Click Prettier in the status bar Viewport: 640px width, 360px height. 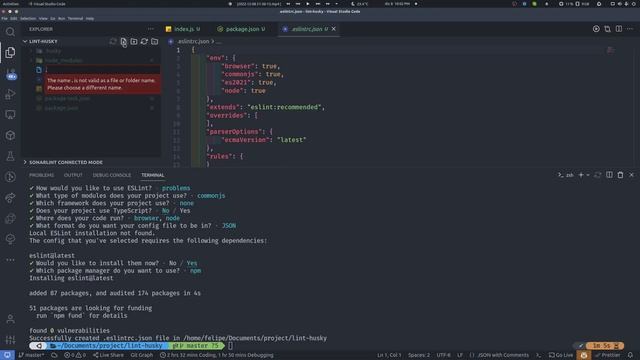tap(607, 355)
